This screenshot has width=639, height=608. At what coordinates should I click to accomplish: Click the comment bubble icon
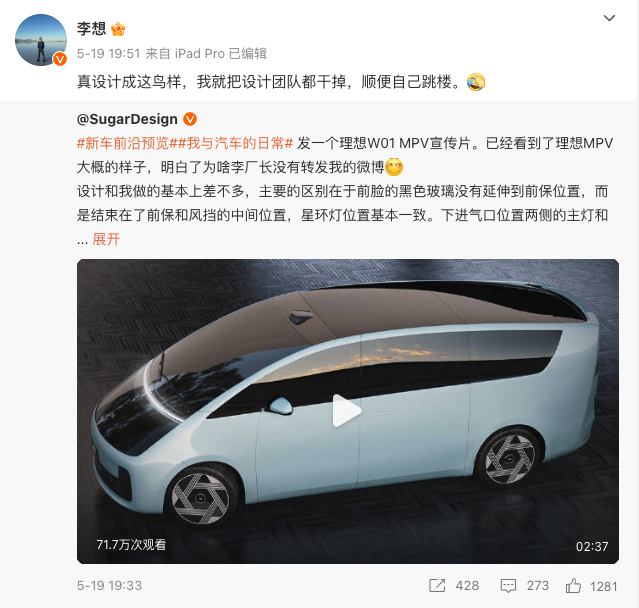508,586
